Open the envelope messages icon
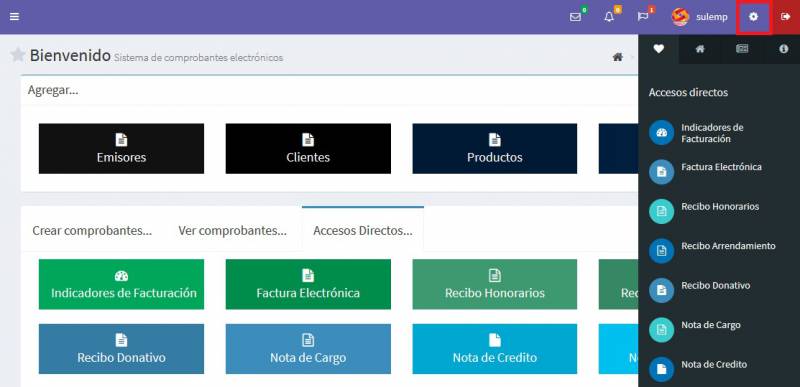800x387 pixels. click(576, 17)
